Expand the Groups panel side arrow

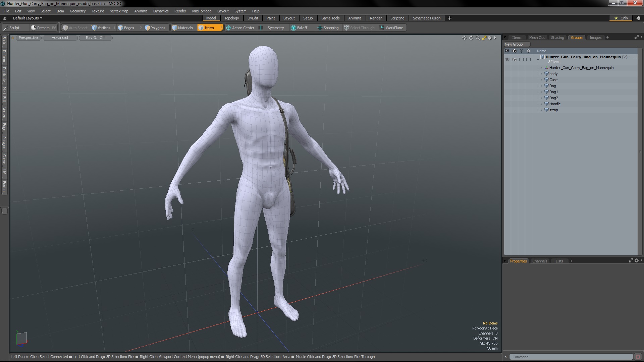pos(641,37)
